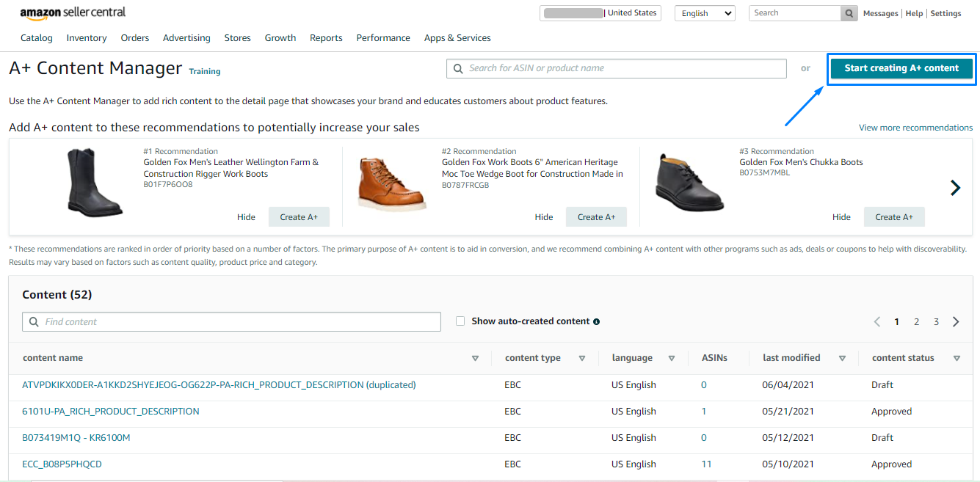980x482 pixels.
Task: Click ASIN count 11 for ECC_B08P5PHQCD
Action: tap(706, 464)
